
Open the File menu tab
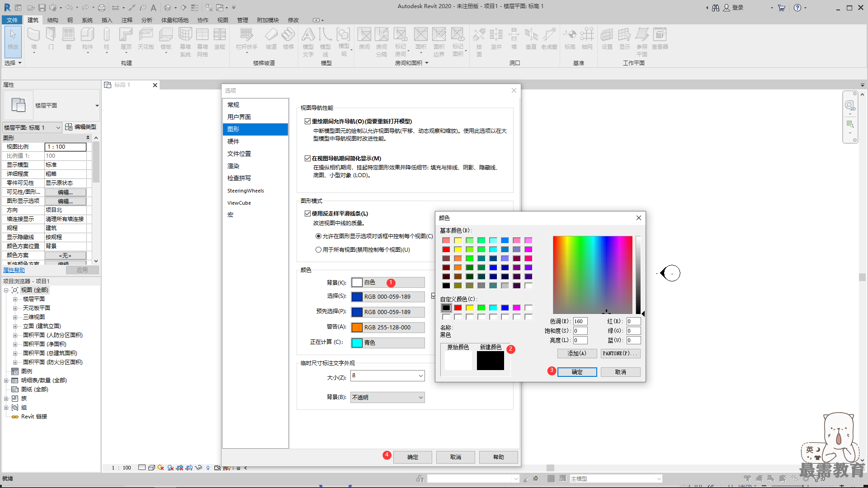pyautogui.click(x=12, y=20)
